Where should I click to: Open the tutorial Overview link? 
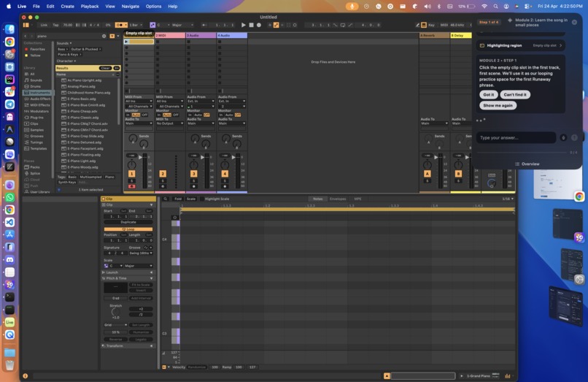(x=527, y=164)
